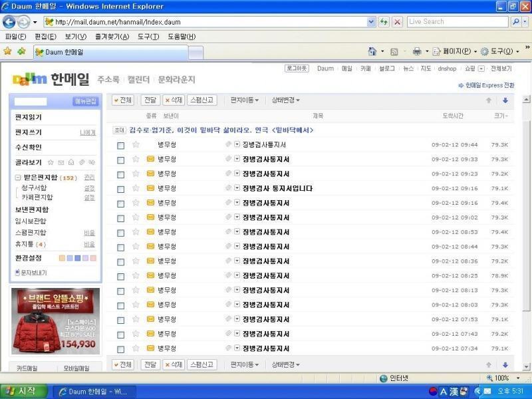This screenshot has height=399, width=532.
Task: Click the attachment clip icon of the 09:02 message
Action: [x=228, y=217]
